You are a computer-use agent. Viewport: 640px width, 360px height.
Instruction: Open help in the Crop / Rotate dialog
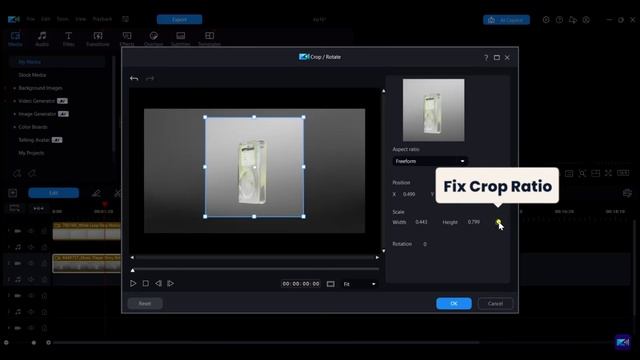pyautogui.click(x=486, y=58)
